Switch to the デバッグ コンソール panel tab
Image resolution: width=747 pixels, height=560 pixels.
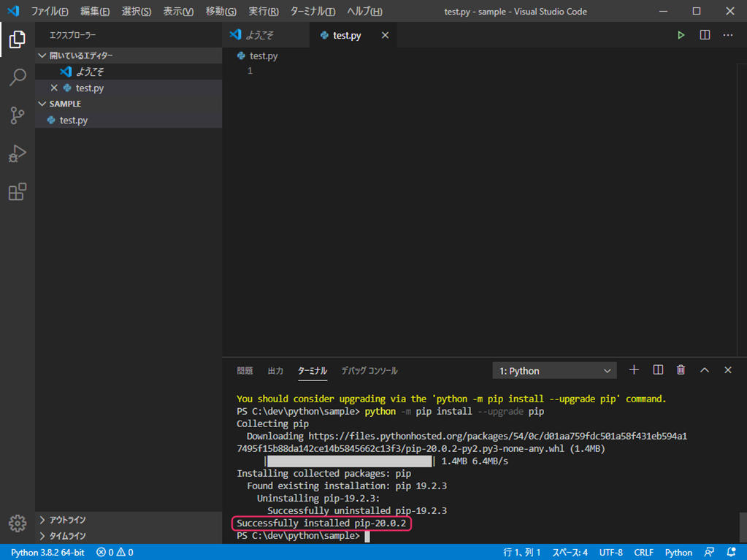369,370
